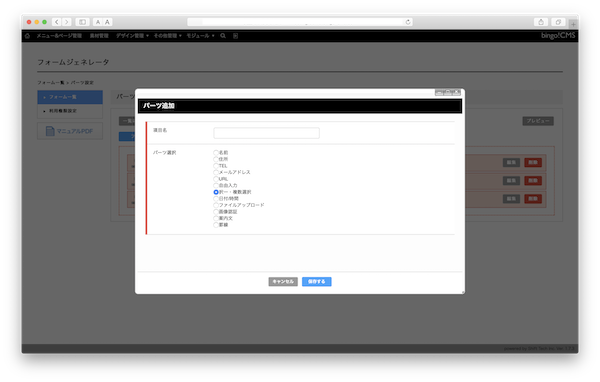600x382 pixels.
Task: Toggle the Safari sidebar button
Action: tap(82, 22)
